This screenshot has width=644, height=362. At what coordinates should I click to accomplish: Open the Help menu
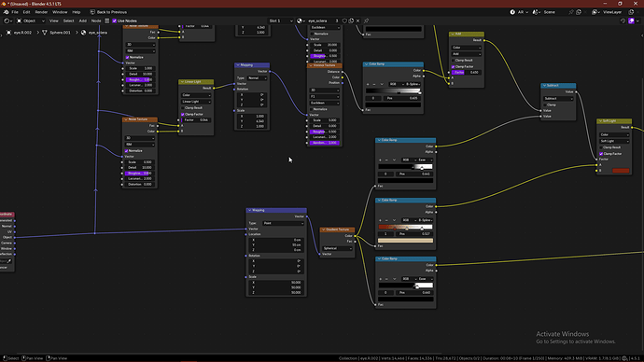(x=76, y=12)
